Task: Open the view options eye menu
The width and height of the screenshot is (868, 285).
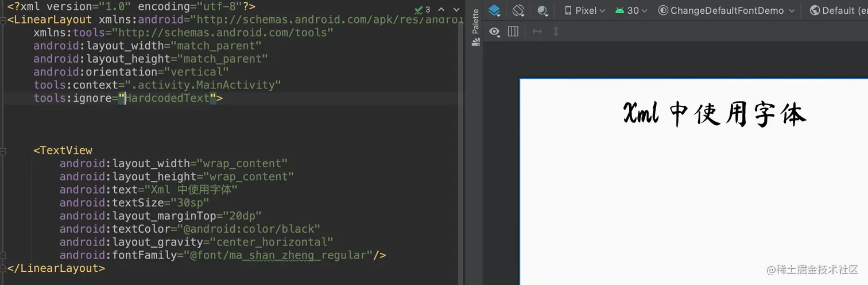Action: (494, 32)
